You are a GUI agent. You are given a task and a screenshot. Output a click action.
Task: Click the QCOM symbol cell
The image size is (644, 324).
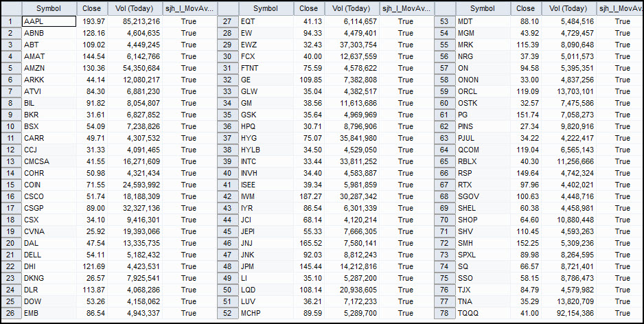[483, 150]
